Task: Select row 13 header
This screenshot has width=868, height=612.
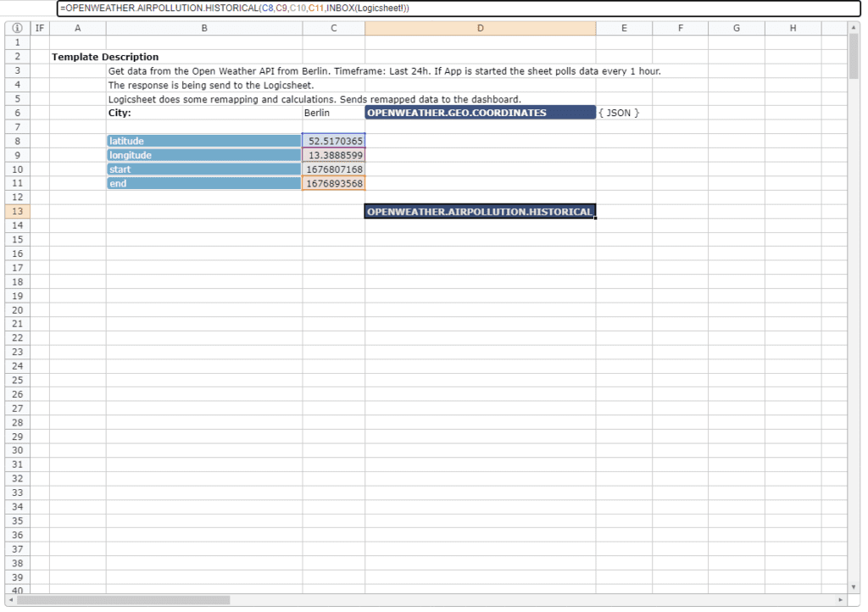Action: coord(17,211)
